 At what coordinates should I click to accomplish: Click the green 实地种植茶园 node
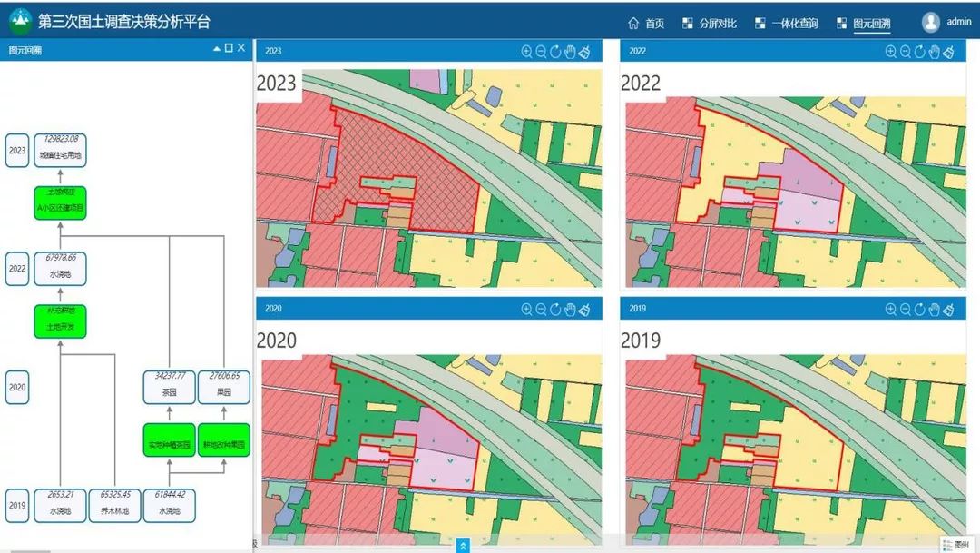click(169, 439)
